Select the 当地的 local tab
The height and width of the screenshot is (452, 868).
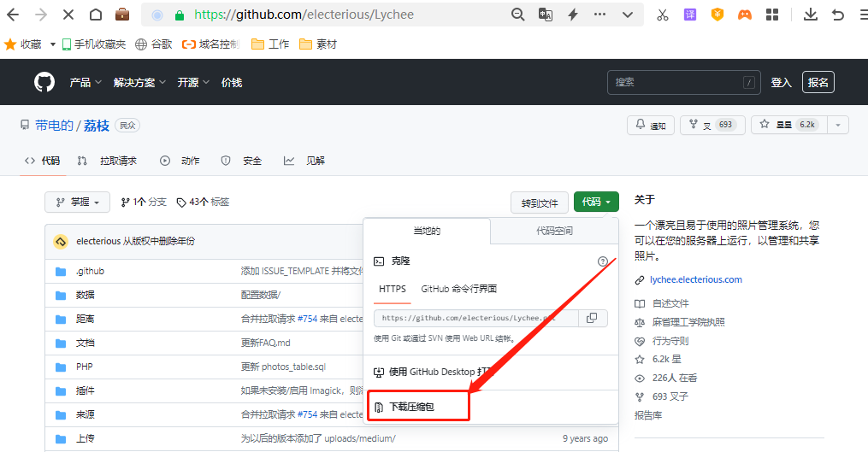[x=427, y=231]
